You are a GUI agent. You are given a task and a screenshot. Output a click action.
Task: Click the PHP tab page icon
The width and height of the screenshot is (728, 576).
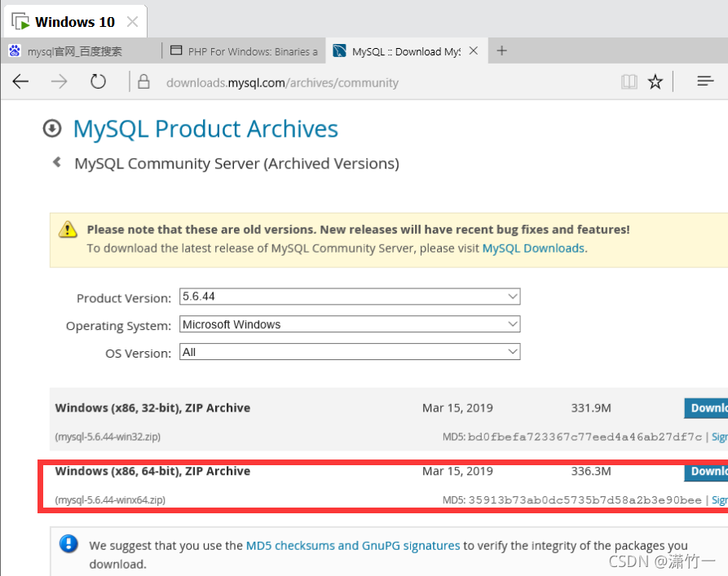(176, 51)
